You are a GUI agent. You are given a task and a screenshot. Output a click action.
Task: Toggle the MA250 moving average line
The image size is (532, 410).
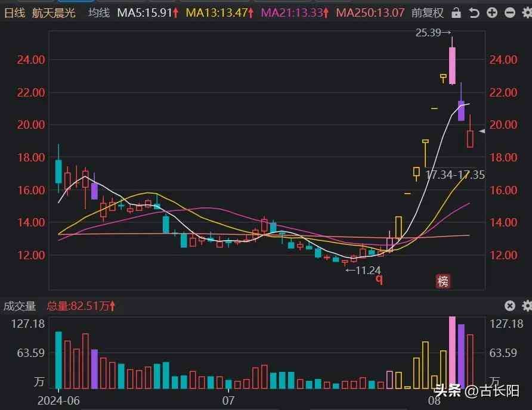[x=370, y=13]
